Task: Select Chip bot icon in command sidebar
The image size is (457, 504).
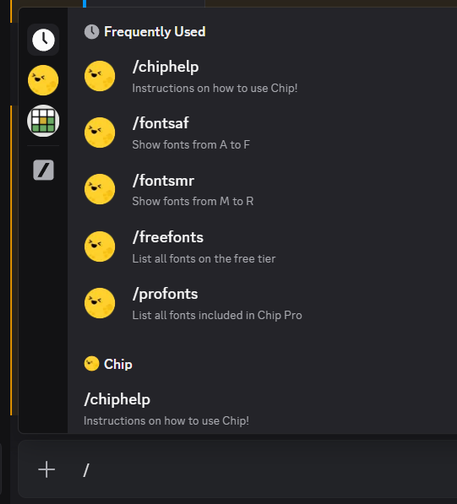Action: (x=43, y=80)
